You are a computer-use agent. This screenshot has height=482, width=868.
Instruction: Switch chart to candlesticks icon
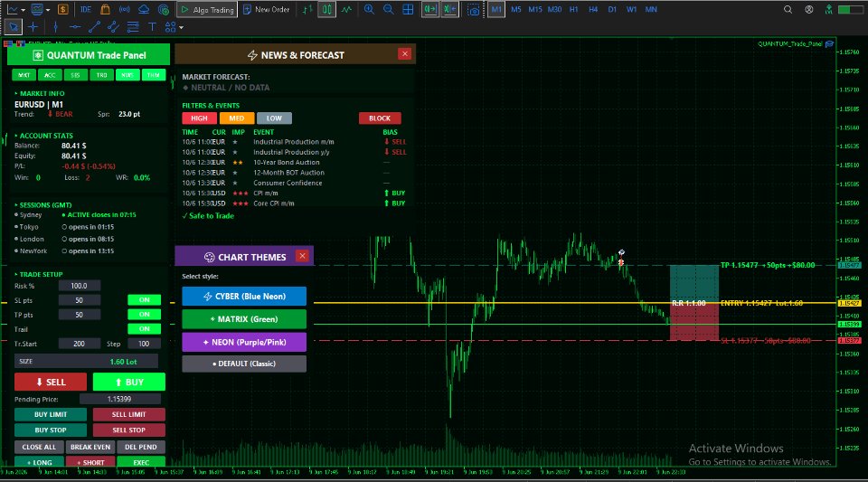tap(327, 9)
